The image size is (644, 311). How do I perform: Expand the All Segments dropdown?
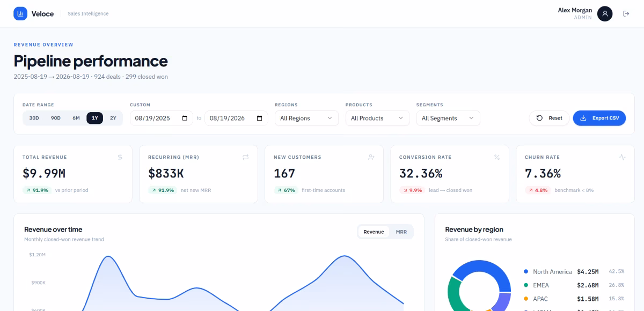click(448, 118)
